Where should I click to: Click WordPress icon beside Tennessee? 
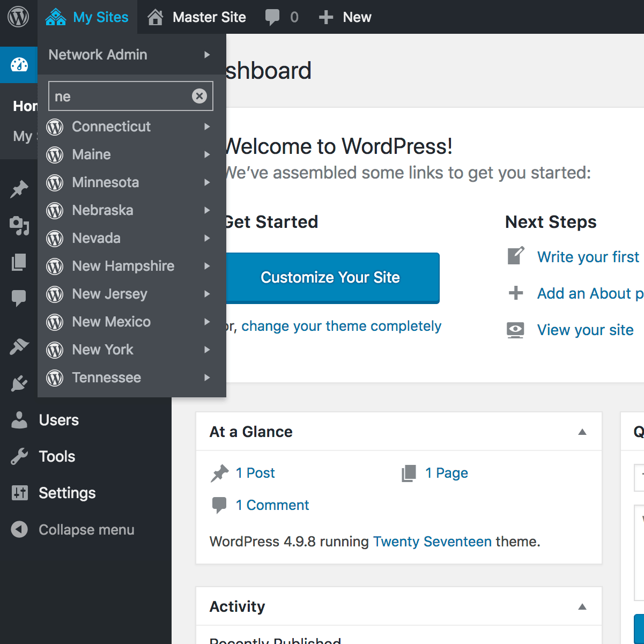coord(55,378)
